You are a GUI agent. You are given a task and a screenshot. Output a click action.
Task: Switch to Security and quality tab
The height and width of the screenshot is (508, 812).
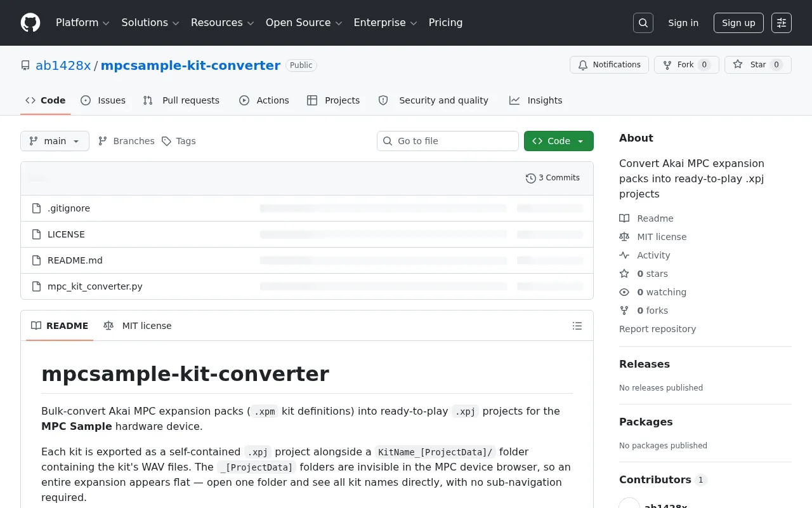tap(433, 100)
